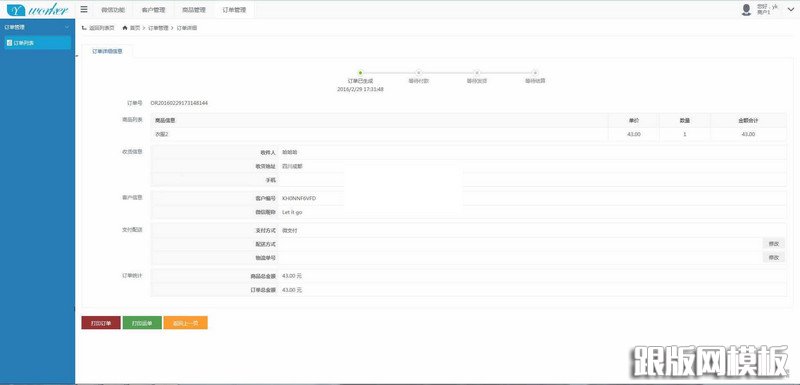The width and height of the screenshot is (800, 385).
Task: Open the 微信功能 top menu
Action: pyautogui.click(x=113, y=10)
